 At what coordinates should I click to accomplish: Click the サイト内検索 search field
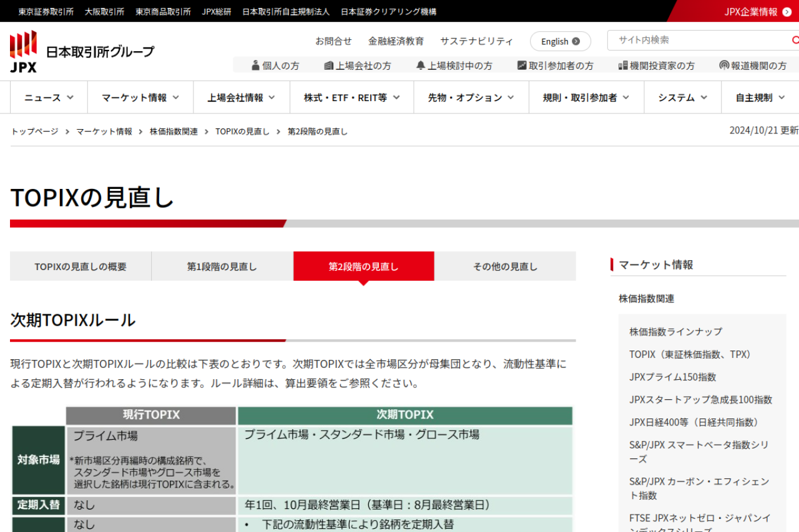tap(698, 40)
